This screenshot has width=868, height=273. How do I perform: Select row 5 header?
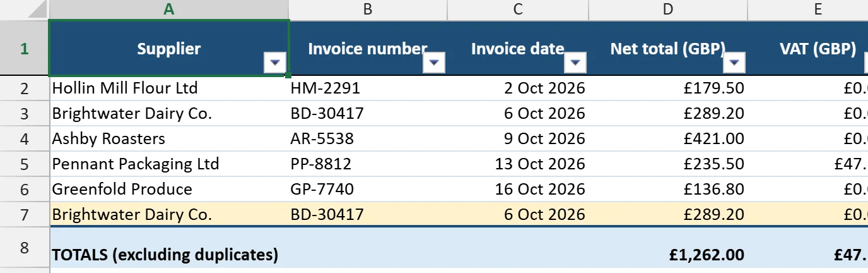[x=25, y=164]
